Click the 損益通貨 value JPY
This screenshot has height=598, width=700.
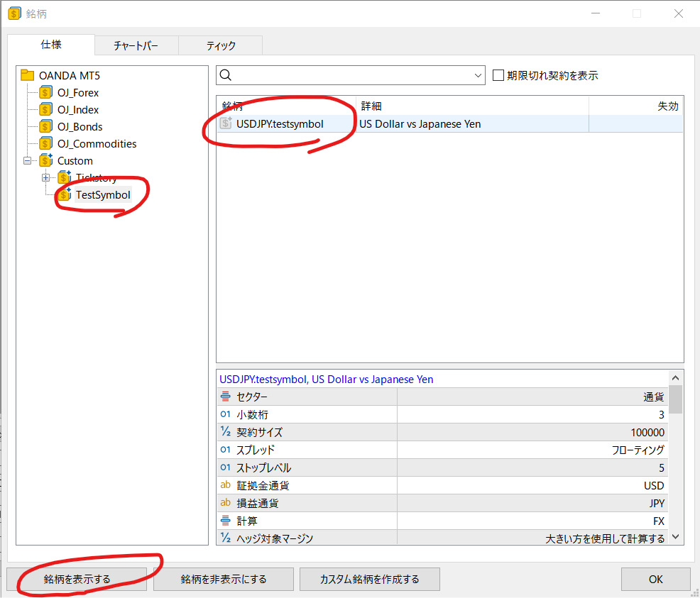click(x=657, y=503)
